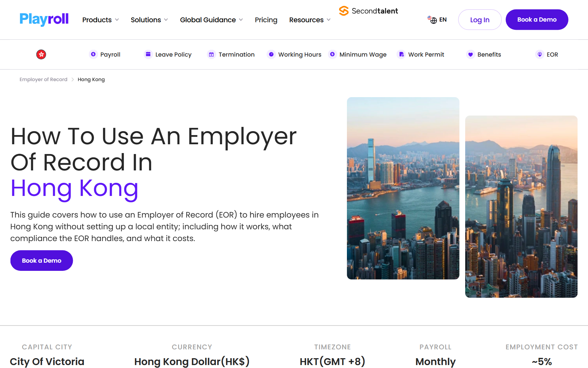The height and width of the screenshot is (368, 588).
Task: Click the Playroll logo
Action: pyautogui.click(x=44, y=19)
